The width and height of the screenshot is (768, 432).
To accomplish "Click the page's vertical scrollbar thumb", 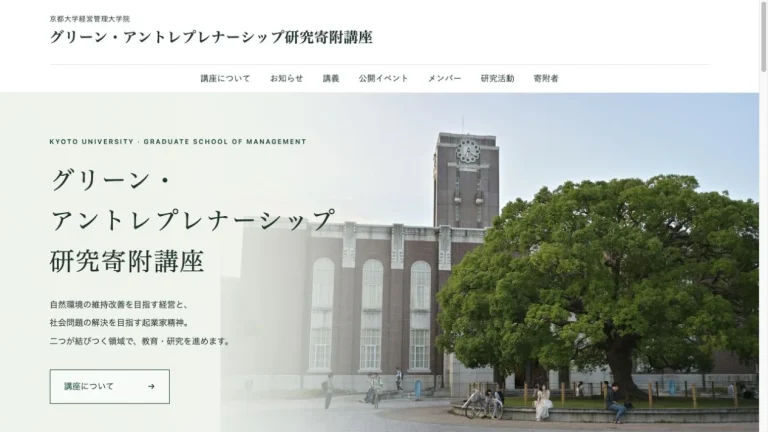I will pos(763,37).
